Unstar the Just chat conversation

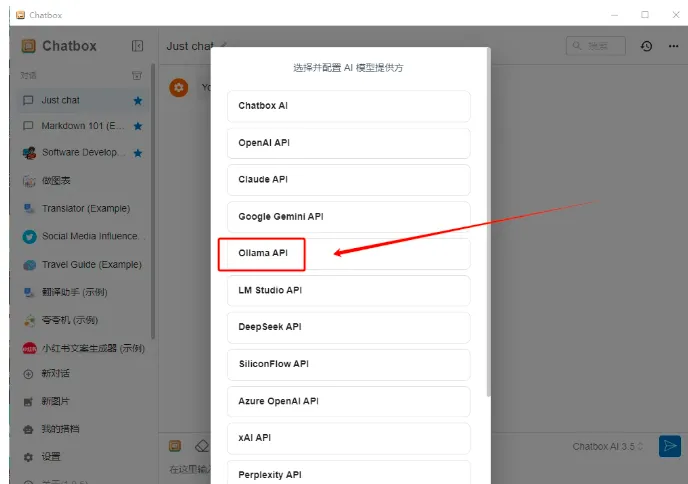(x=138, y=101)
